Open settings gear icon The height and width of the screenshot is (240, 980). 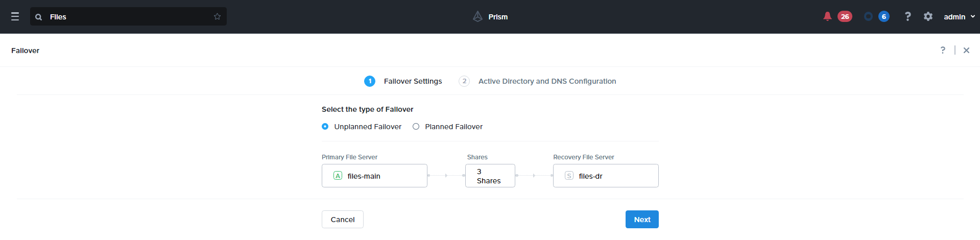coord(928,17)
